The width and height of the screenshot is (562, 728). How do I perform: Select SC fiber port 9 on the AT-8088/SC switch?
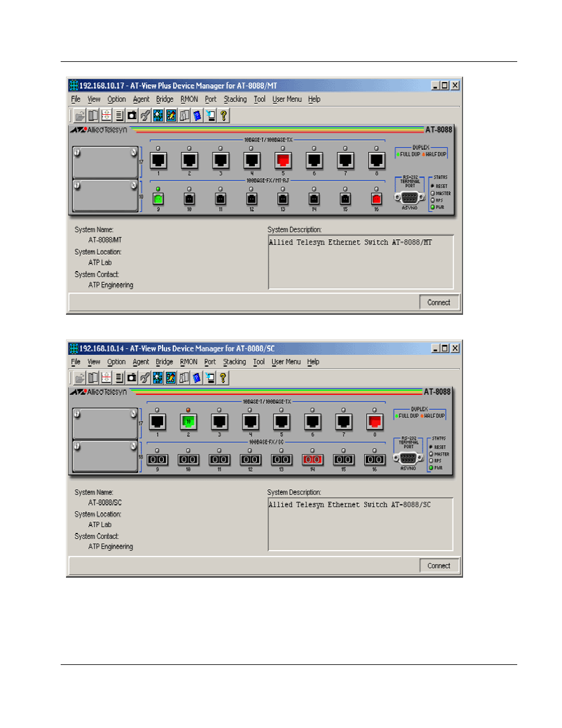tap(157, 460)
